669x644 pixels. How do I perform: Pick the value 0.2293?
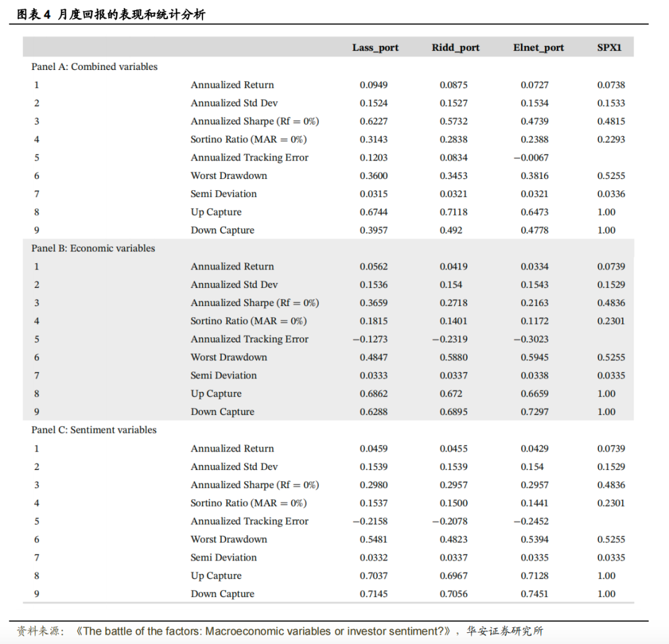click(x=611, y=139)
